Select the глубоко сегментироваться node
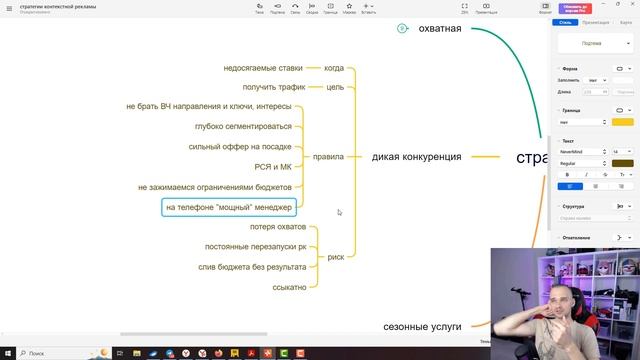640x360 pixels. 243,127
